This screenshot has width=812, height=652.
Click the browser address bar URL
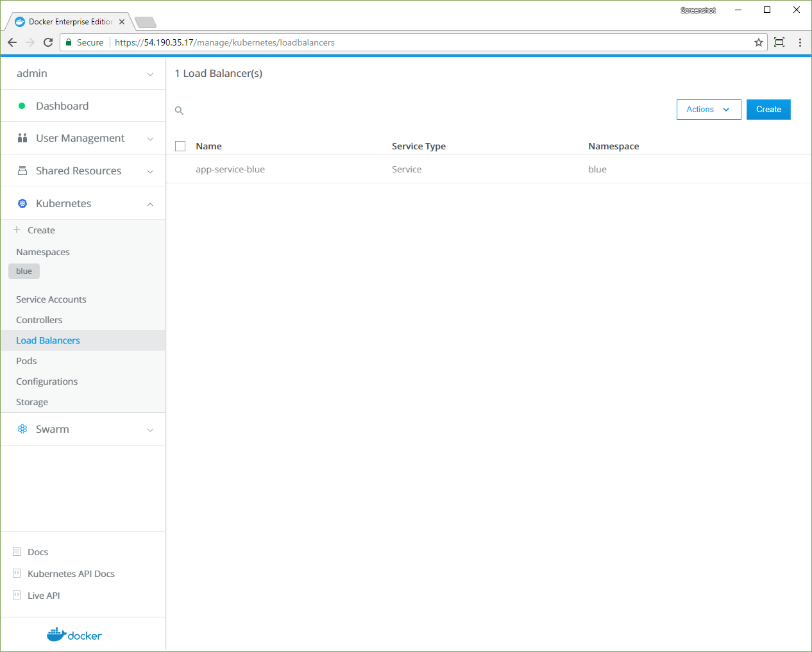224,42
